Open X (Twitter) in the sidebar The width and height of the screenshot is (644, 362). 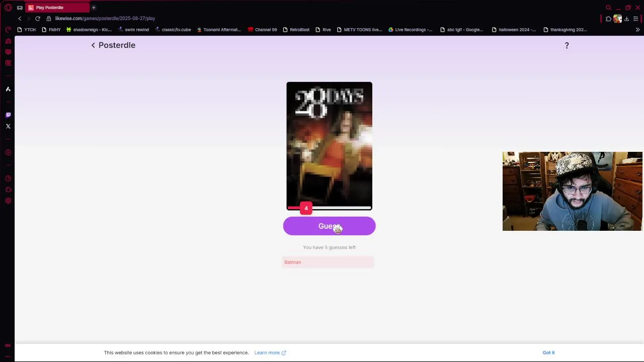point(8,126)
